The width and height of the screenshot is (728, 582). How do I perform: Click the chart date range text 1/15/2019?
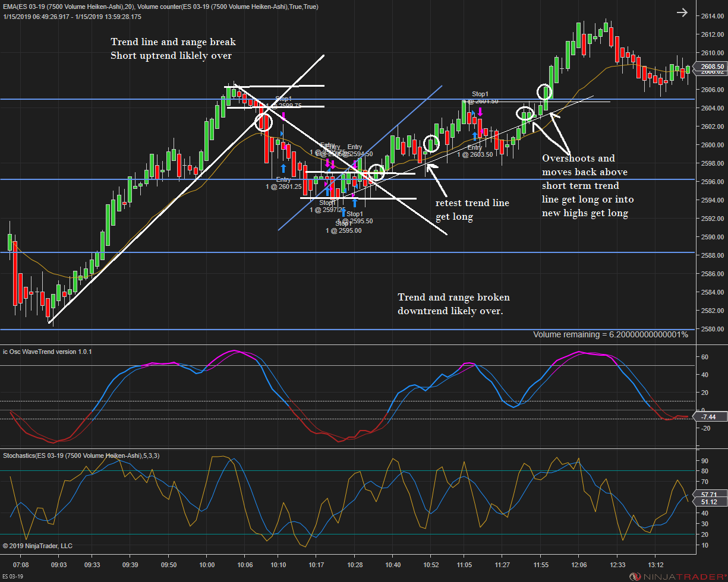[x=72, y=16]
